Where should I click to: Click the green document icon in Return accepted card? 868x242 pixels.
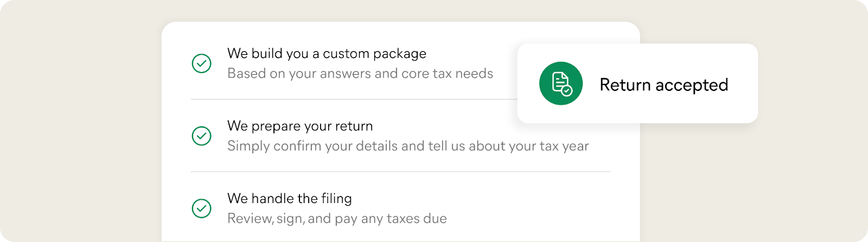(x=560, y=83)
